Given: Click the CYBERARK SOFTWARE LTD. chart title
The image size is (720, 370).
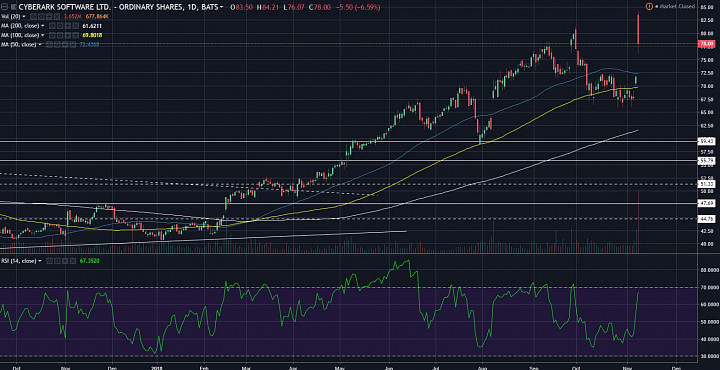Looking at the screenshot, I should tap(65, 7).
